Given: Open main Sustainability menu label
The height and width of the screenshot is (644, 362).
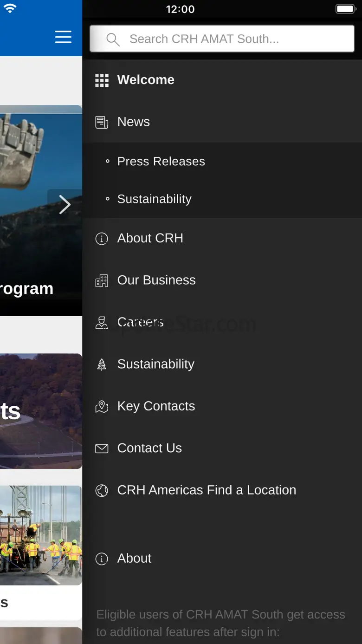Looking at the screenshot, I should click(x=156, y=364).
